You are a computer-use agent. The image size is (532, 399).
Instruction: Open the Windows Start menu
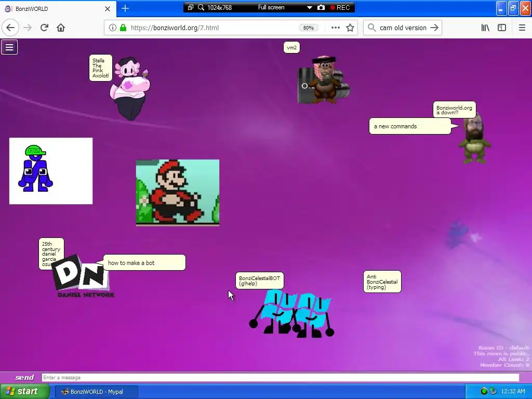click(x=25, y=392)
